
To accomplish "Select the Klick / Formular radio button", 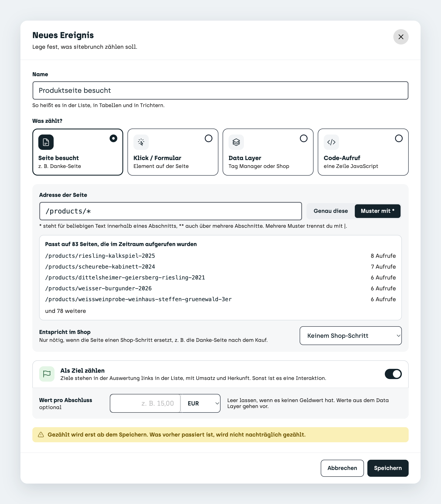I will pyautogui.click(x=208, y=139).
